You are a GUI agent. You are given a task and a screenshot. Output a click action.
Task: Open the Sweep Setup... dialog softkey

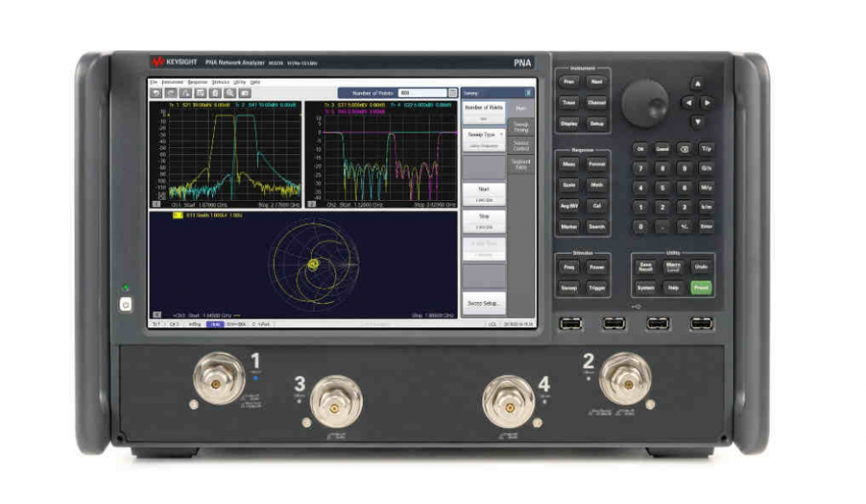pyautogui.click(x=484, y=303)
